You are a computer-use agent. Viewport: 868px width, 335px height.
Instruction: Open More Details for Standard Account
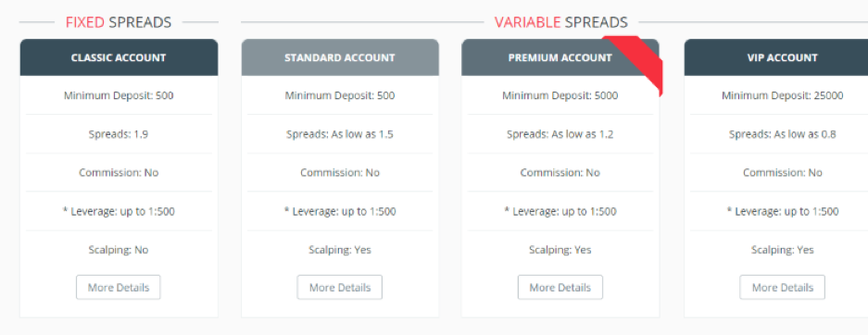[x=339, y=288]
